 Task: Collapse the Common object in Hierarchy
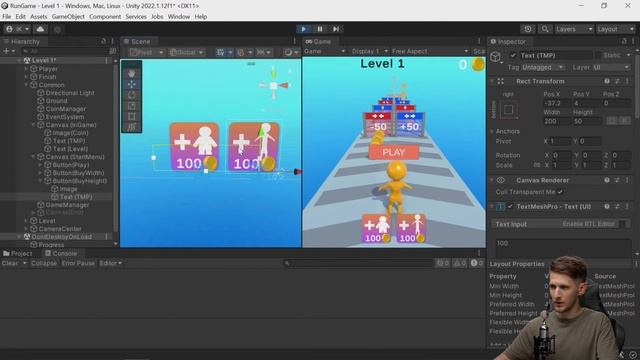pyautogui.click(x=27, y=85)
